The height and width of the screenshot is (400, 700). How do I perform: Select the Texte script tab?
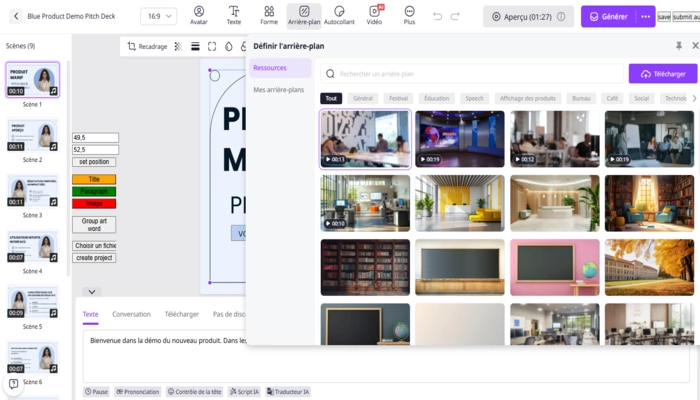coord(90,314)
